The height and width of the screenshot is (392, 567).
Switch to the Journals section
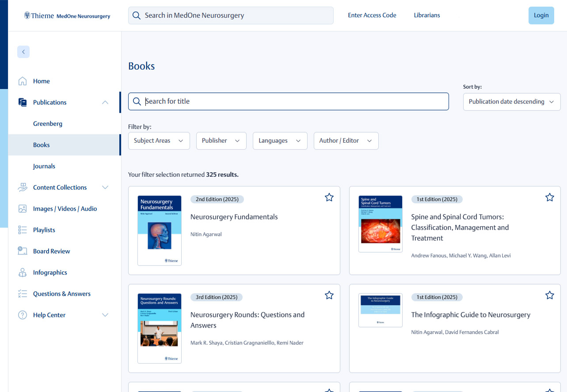pyautogui.click(x=44, y=166)
